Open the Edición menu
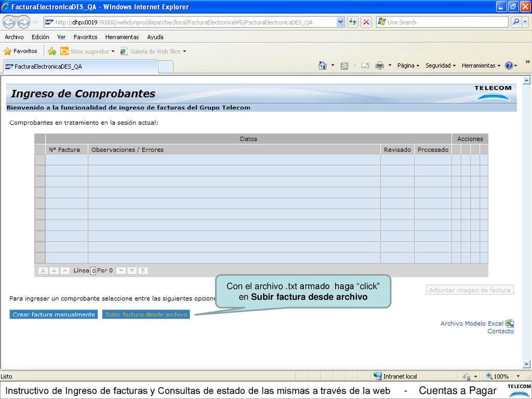 click(x=41, y=37)
